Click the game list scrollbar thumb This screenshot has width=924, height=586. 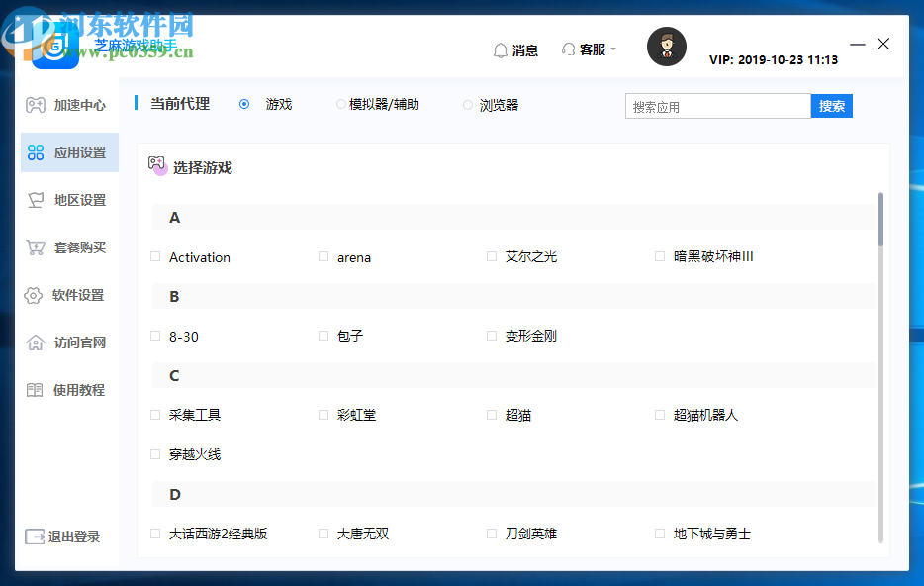pyautogui.click(x=881, y=220)
